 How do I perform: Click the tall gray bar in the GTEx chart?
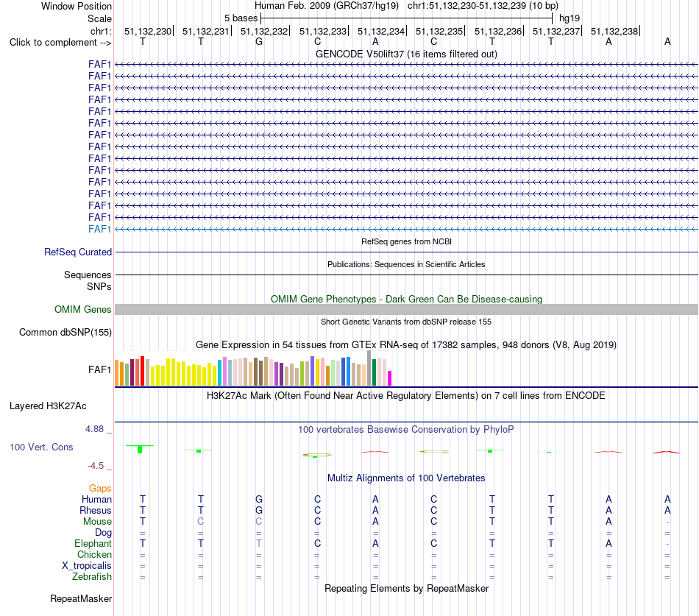point(369,368)
